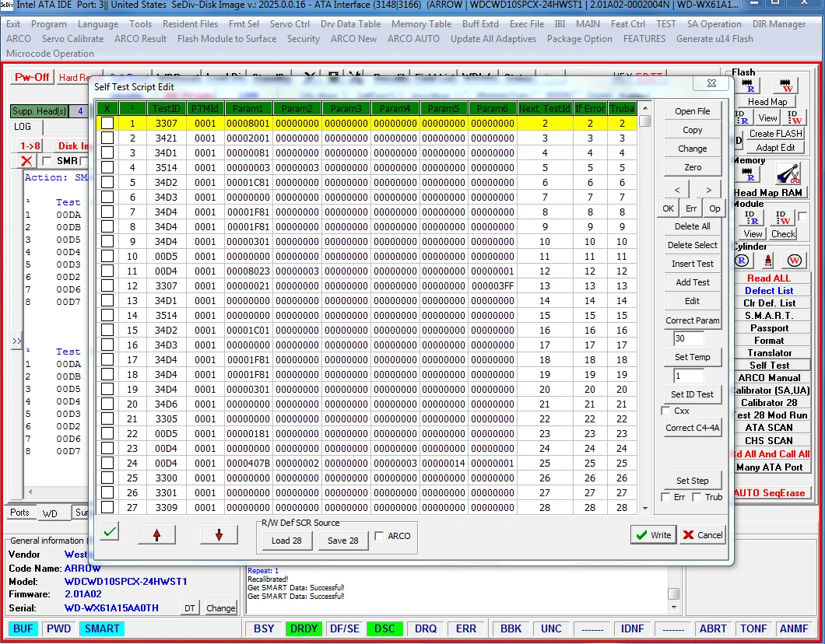Click the temperature input field showing 30
Viewport: 825px width, 644px height.
(688, 338)
